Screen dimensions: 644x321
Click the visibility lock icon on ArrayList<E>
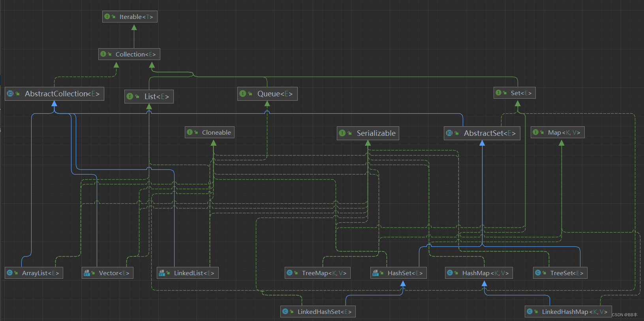[16, 273]
